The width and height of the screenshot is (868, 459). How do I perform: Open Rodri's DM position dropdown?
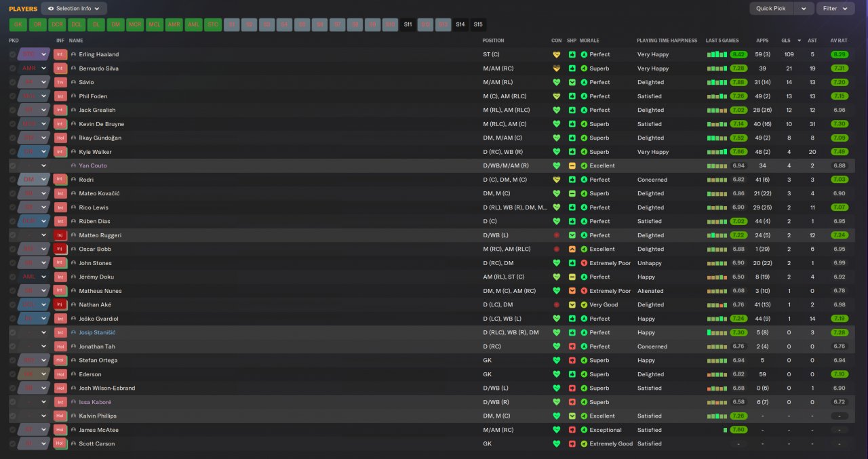coord(34,180)
